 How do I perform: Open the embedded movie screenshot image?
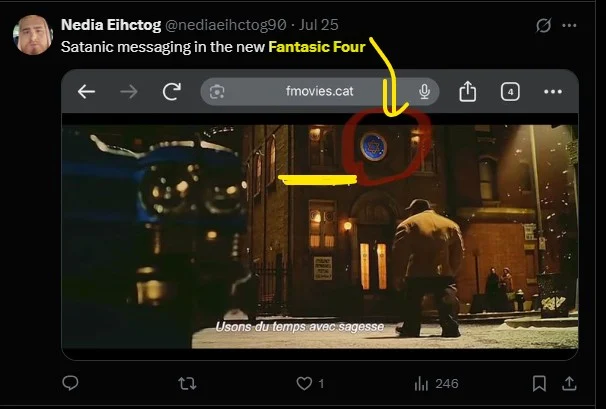click(x=320, y=215)
